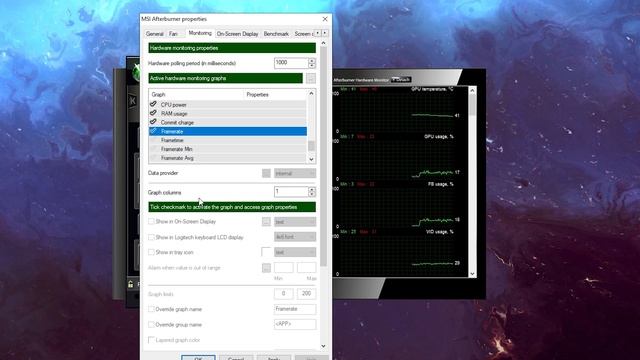
Task: Toggle the CPU power graph checkmark
Action: 153,104
